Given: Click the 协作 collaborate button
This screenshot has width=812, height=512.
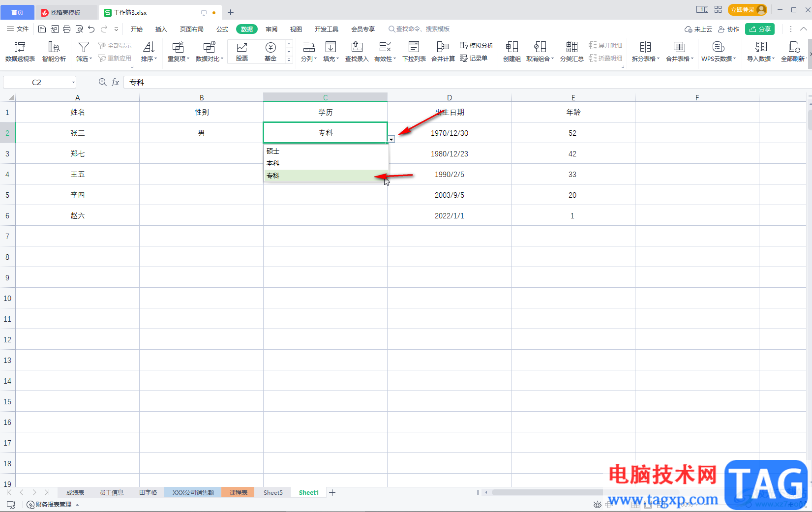Looking at the screenshot, I should click(729, 29).
